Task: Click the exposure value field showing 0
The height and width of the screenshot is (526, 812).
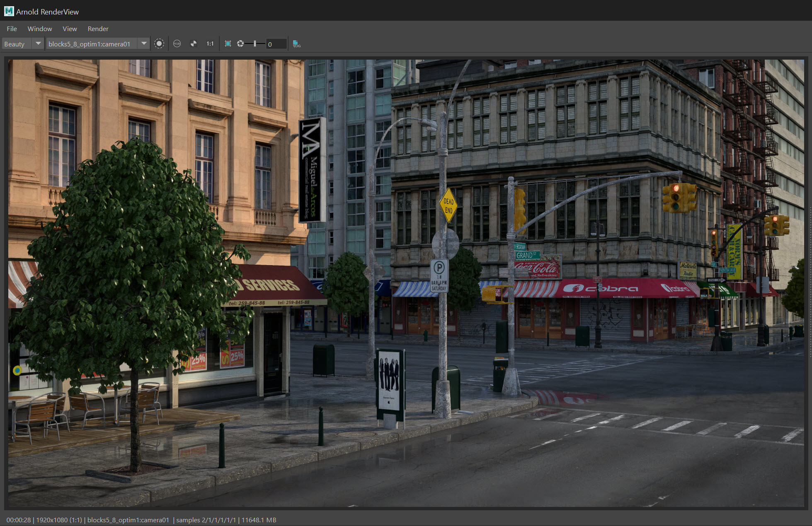Action: click(276, 44)
